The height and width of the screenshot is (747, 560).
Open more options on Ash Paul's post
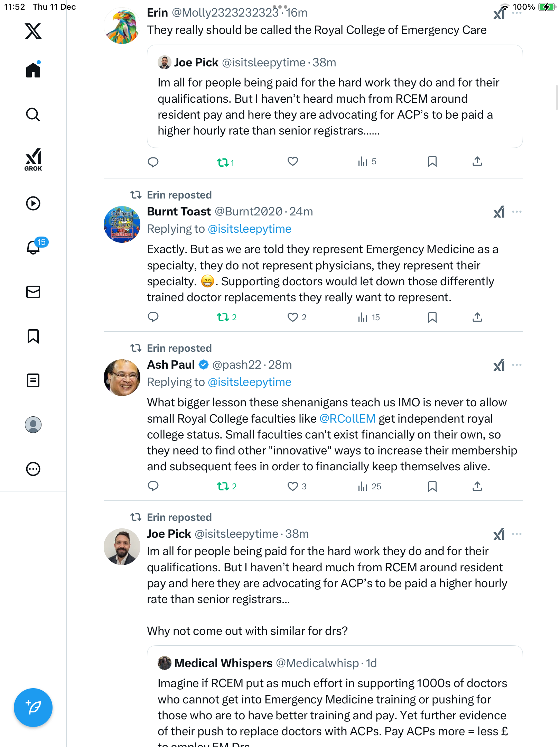[x=517, y=365]
